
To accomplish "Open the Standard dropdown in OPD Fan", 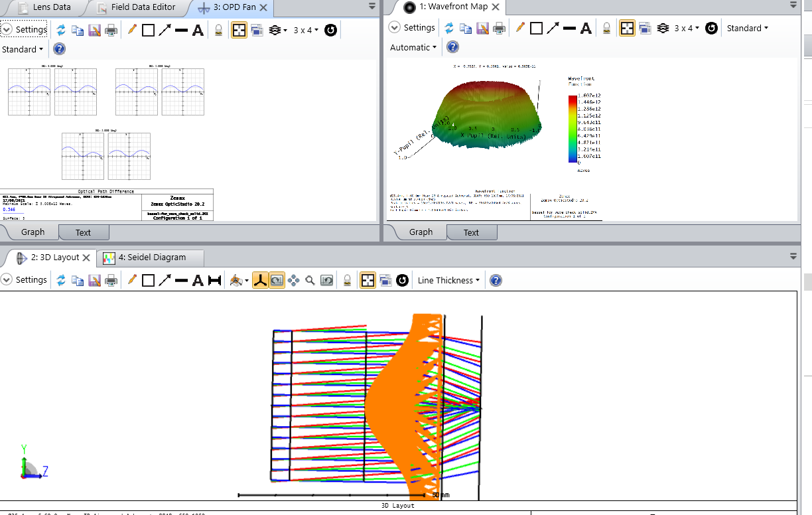I will point(23,49).
